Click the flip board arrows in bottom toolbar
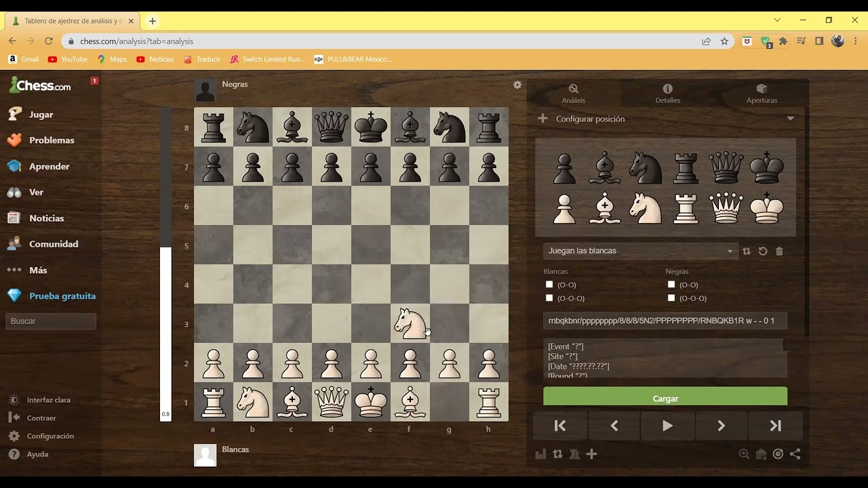868x488 pixels. point(557,454)
